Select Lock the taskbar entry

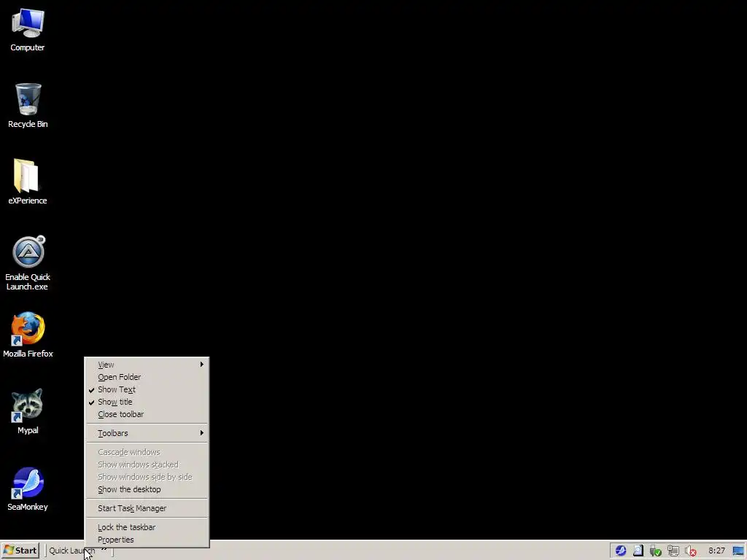(147, 528)
